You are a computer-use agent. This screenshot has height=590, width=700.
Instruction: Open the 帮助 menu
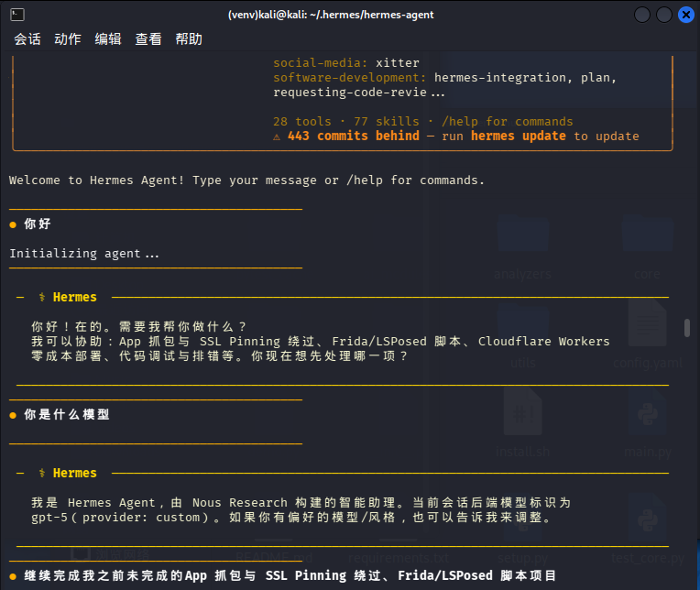coord(189,39)
